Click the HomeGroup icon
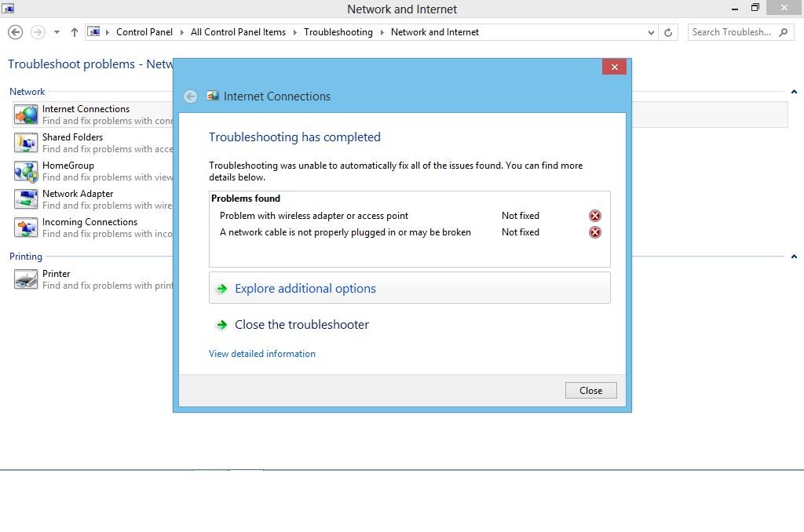 [x=26, y=171]
